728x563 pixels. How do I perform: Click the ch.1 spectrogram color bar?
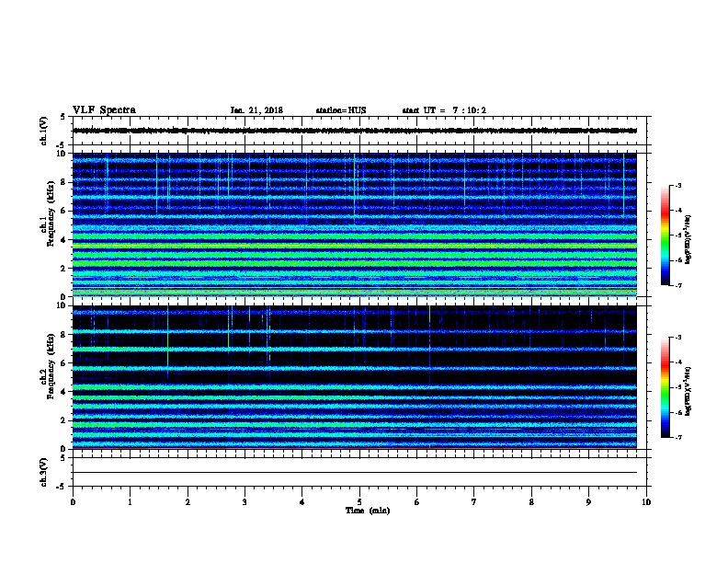pyautogui.click(x=665, y=236)
